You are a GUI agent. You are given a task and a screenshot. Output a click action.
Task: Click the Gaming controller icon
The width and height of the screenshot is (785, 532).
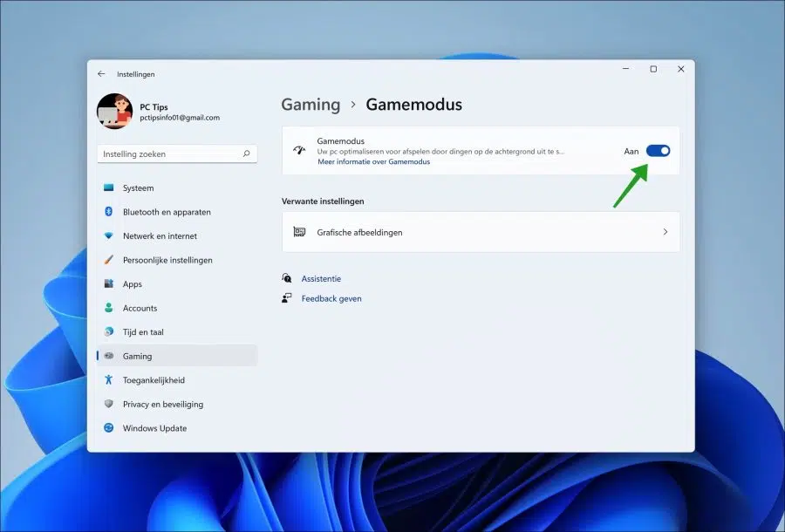pos(109,356)
